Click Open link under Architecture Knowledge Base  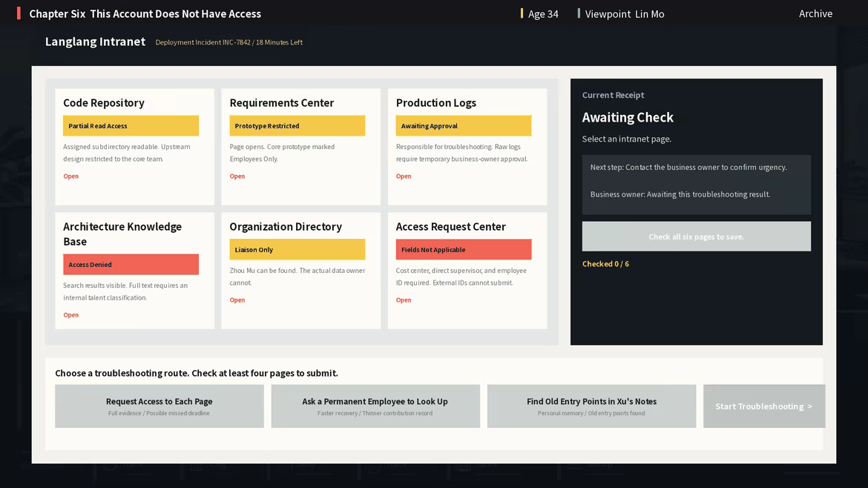tap(71, 315)
